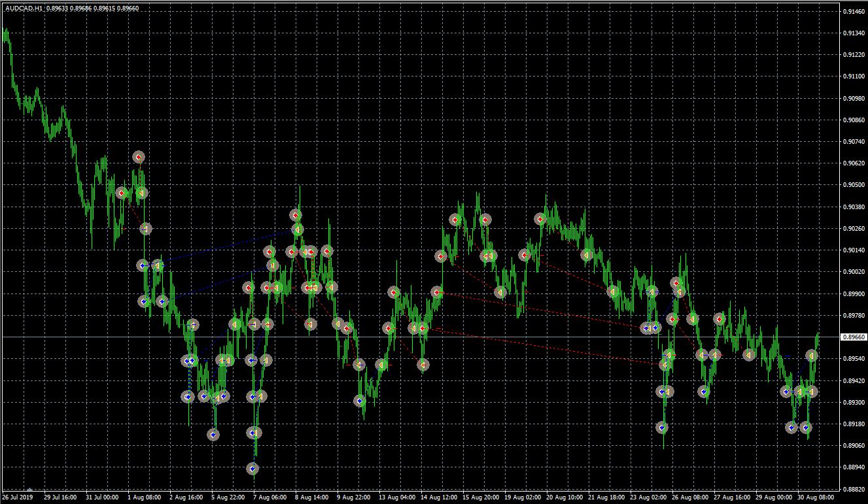The width and height of the screenshot is (868, 504).
Task: Select the 30 Aug 08:00 time label
Action: click(817, 497)
